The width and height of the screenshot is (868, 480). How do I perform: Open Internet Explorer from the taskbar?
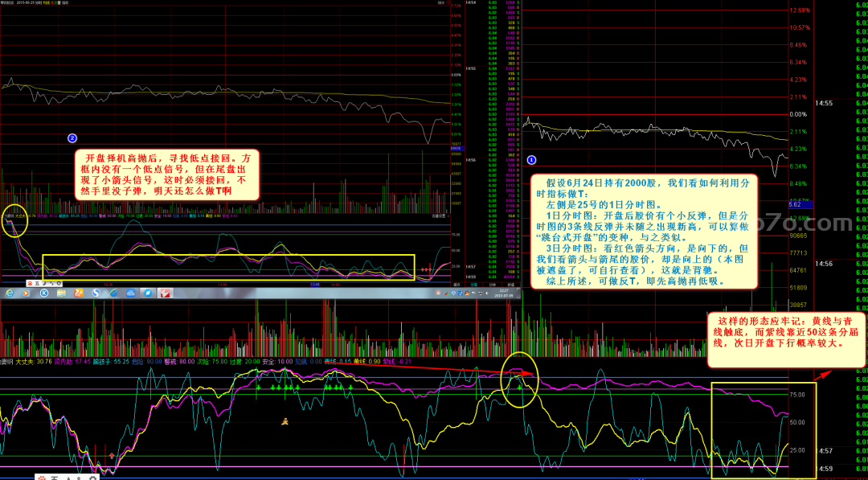10,293
